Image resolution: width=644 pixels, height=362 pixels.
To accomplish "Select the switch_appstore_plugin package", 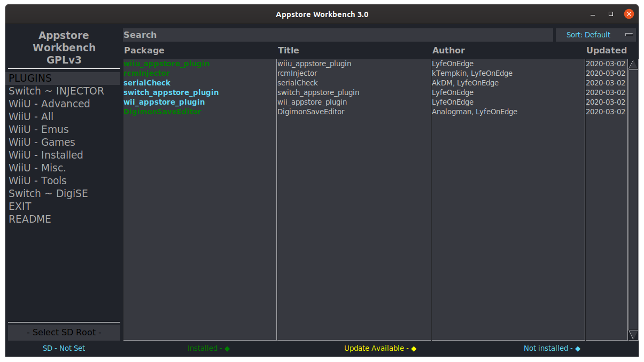I will point(171,92).
